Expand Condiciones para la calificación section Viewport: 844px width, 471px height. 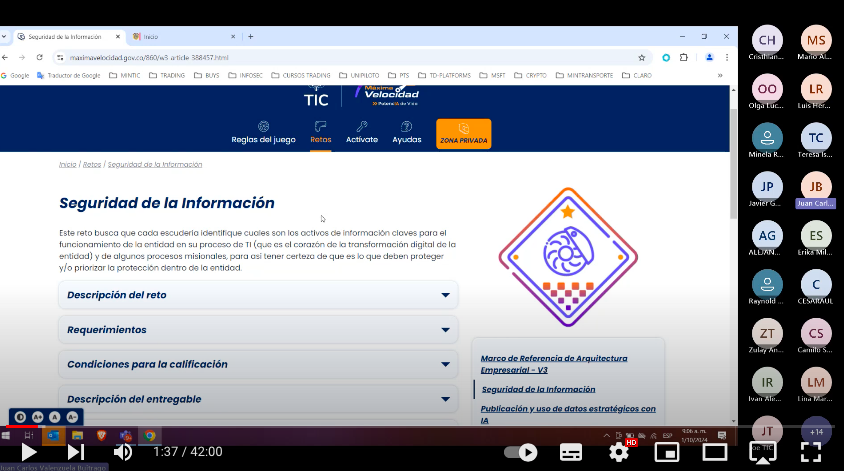click(258, 364)
